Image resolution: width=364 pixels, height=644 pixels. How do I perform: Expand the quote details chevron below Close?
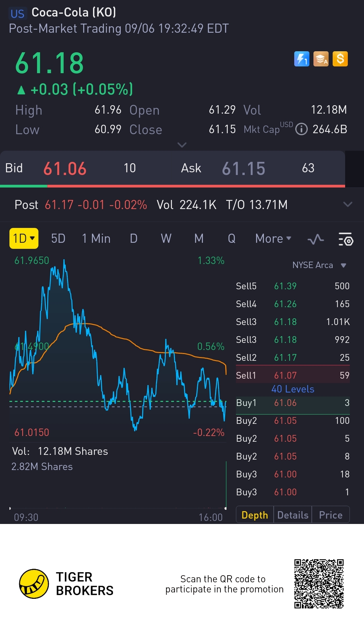click(x=182, y=145)
